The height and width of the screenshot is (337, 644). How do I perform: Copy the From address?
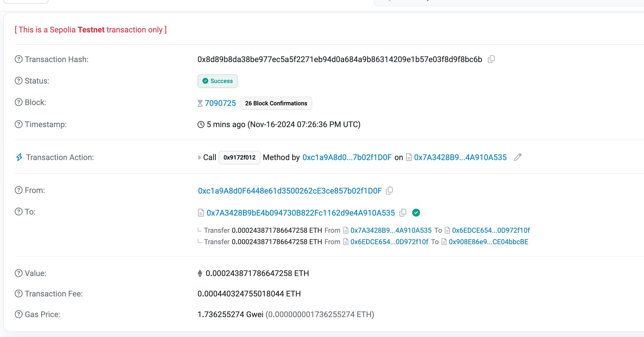(x=389, y=191)
